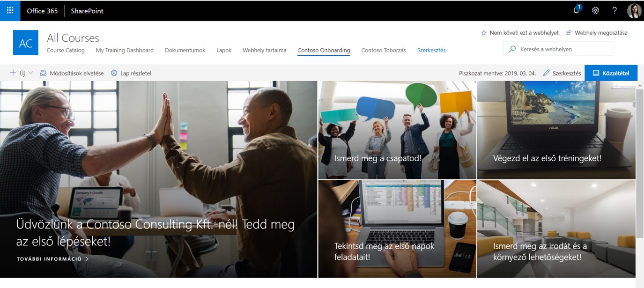
Task: Click the Közzététel publish button
Action: [x=611, y=73]
